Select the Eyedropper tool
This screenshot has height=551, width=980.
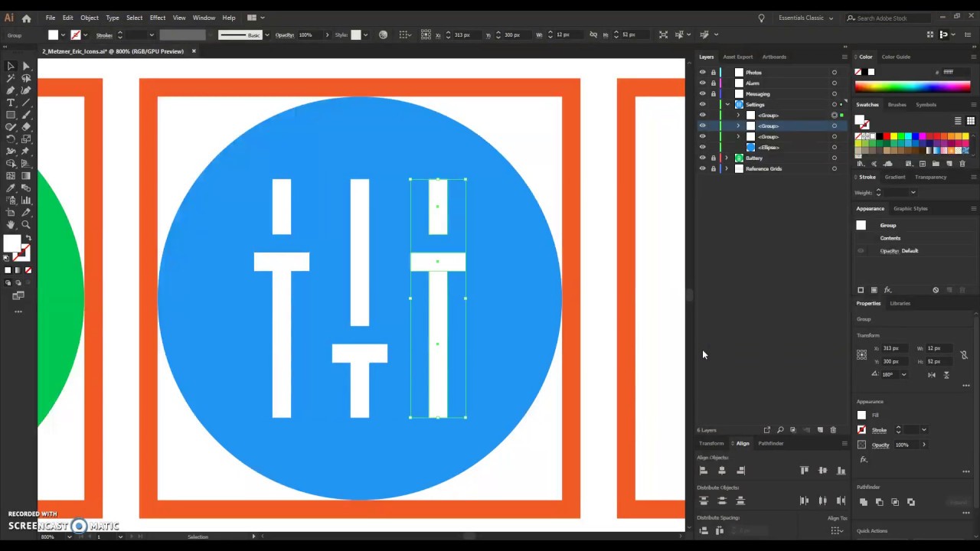[x=11, y=188]
